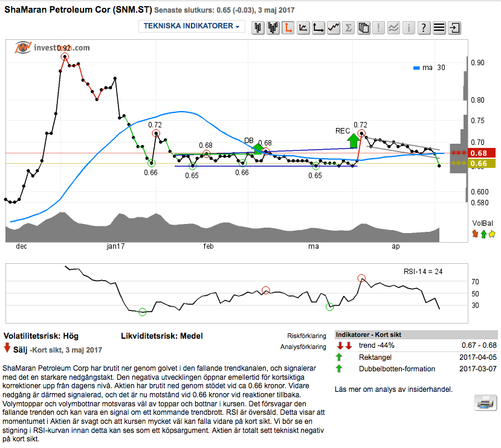The image size is (501, 448).
Task: Click the yellow VolBal arrow
Action: coord(492,234)
